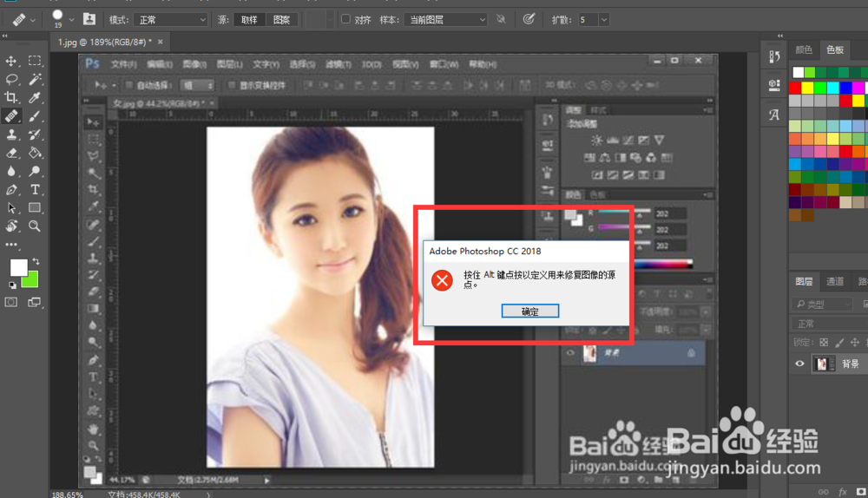
Task: Toggle Quick Mask mode
Action: 11,302
